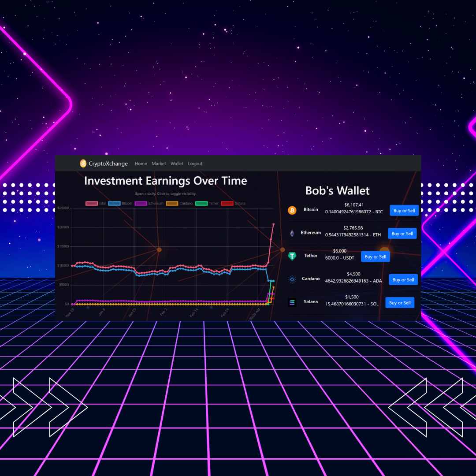The image size is (476, 476).
Task: Click the Tether coin icon
Action: click(x=292, y=256)
